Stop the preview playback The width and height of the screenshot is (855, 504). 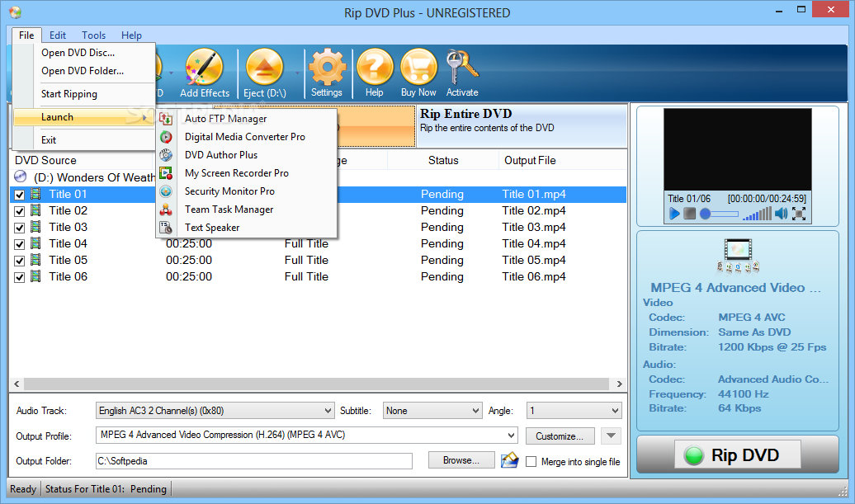690,214
